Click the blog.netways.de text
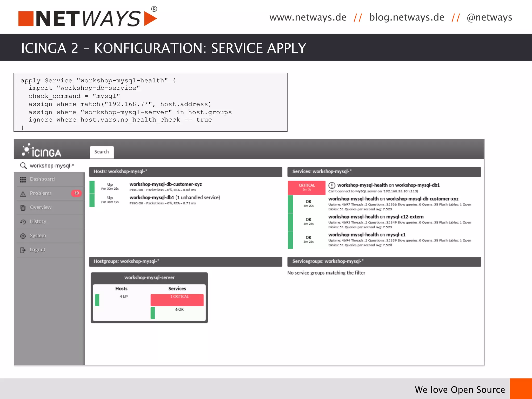The image size is (532, 399). 407,17
